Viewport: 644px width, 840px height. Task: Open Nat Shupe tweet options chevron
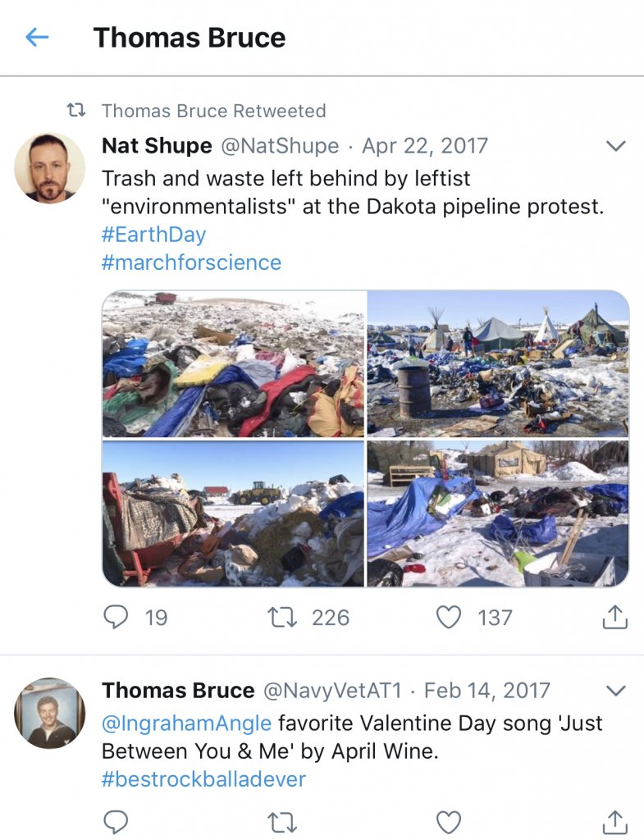pos(614,146)
